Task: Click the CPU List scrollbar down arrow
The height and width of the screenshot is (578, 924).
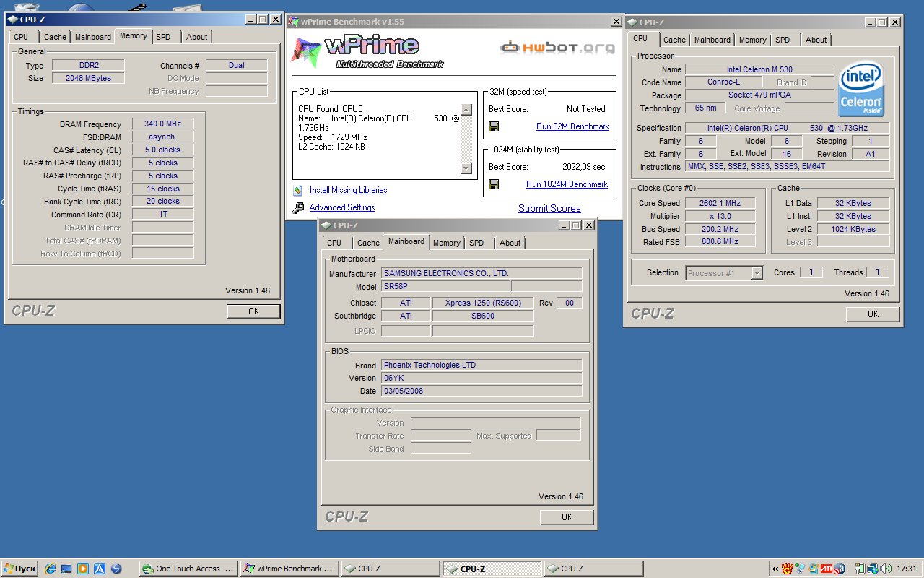Action: pos(466,168)
